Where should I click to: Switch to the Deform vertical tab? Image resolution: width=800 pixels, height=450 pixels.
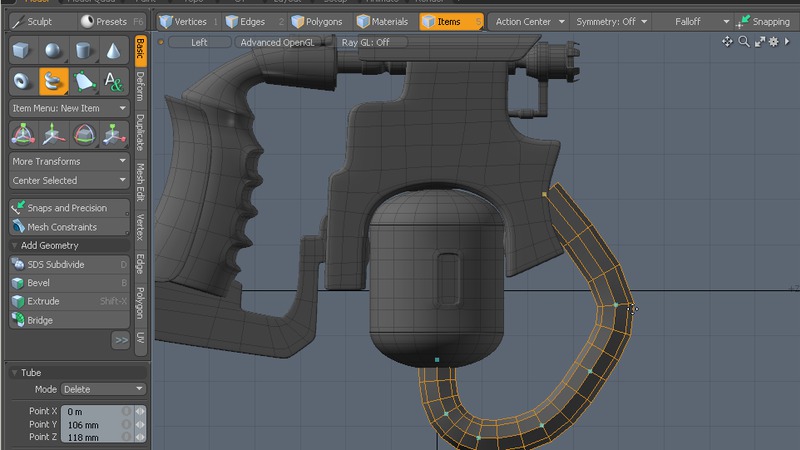140,87
